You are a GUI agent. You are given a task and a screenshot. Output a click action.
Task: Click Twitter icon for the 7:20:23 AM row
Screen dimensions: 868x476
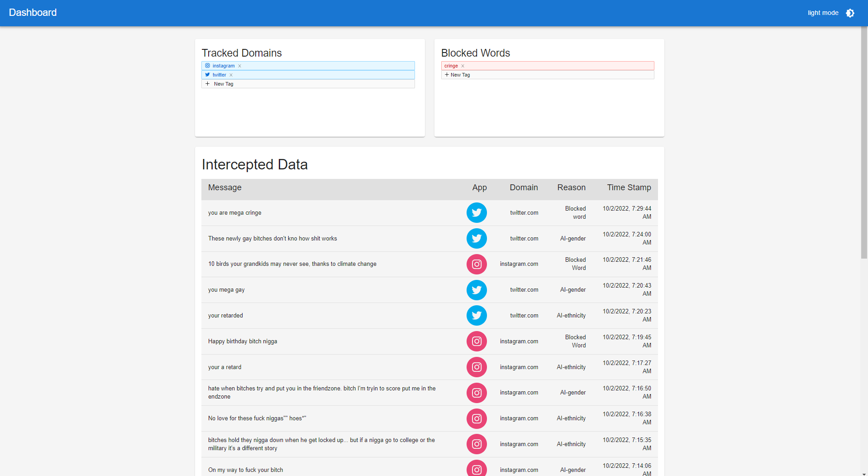click(x=477, y=316)
